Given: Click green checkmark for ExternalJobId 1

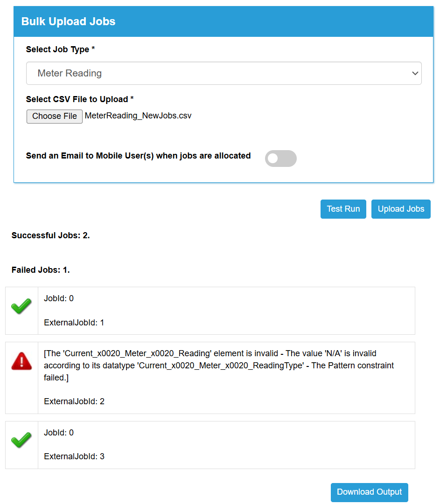Looking at the screenshot, I should (21, 306).
